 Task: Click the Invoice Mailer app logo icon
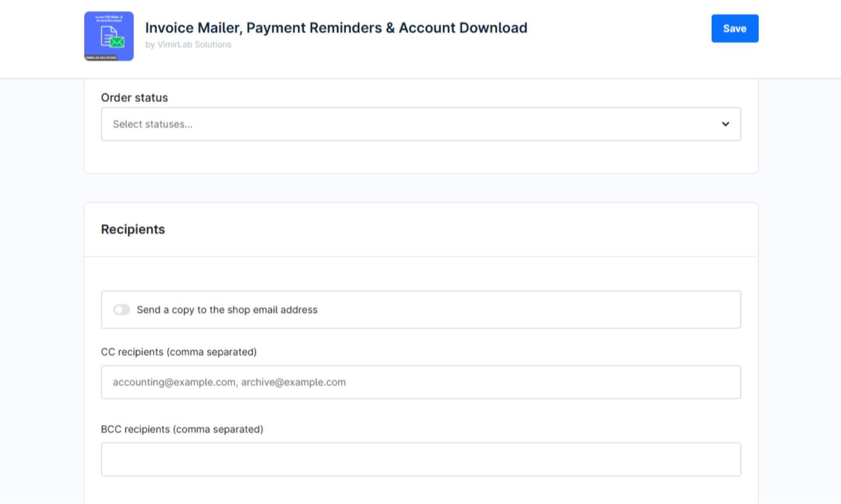pos(109,36)
